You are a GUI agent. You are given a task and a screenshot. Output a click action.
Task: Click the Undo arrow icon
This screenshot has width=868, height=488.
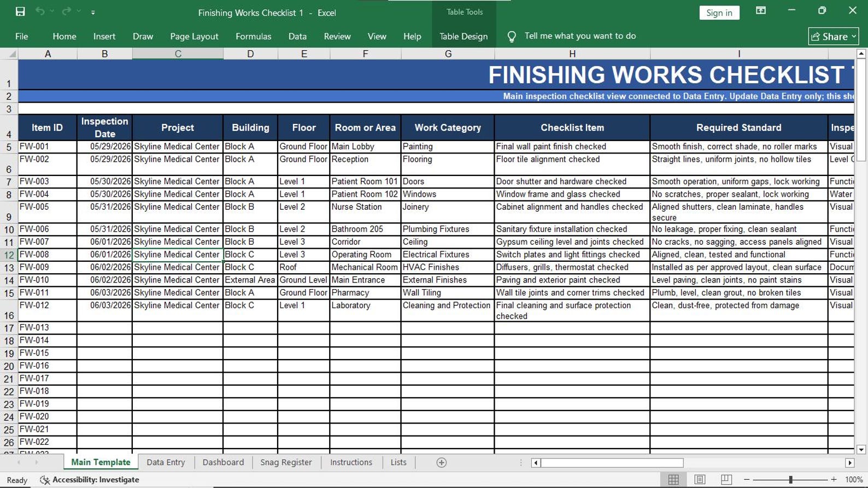[40, 11]
